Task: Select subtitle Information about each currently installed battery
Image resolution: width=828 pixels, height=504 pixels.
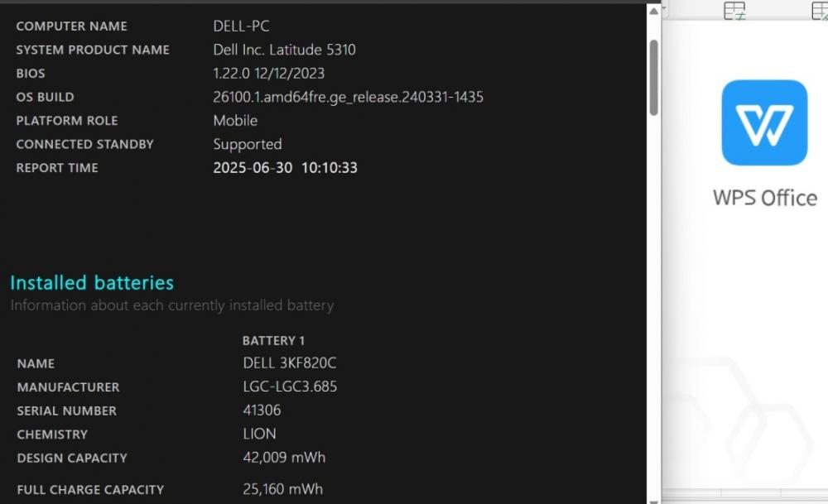Action: click(172, 305)
